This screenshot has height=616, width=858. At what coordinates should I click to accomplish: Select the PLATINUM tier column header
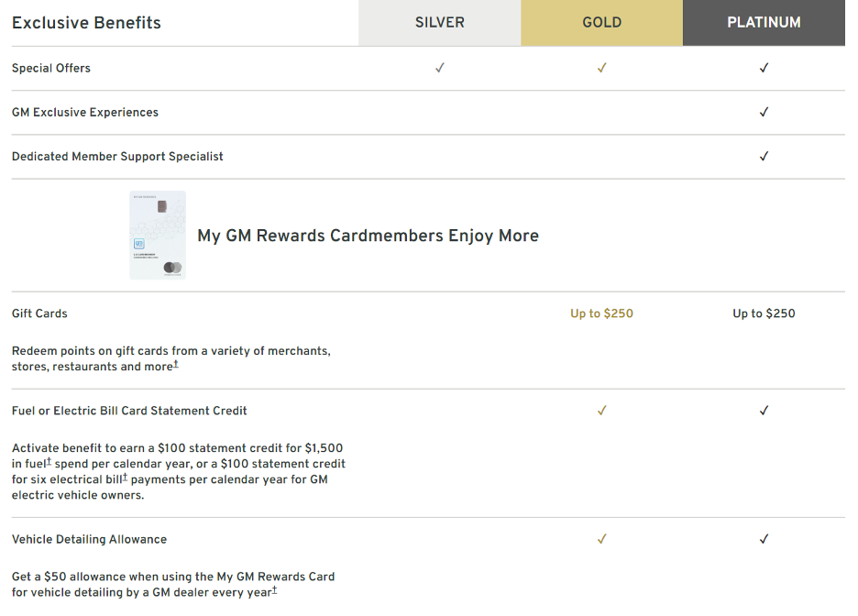(764, 22)
